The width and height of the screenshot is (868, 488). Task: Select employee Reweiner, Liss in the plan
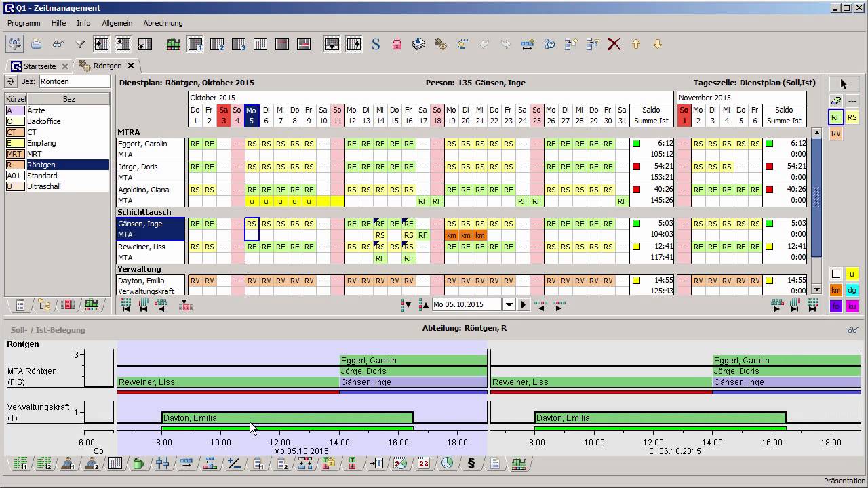151,252
